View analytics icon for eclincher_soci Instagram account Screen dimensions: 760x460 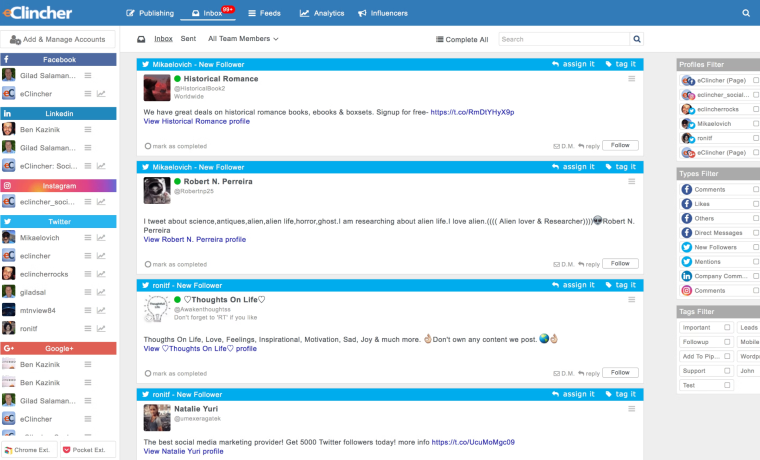(x=101, y=202)
